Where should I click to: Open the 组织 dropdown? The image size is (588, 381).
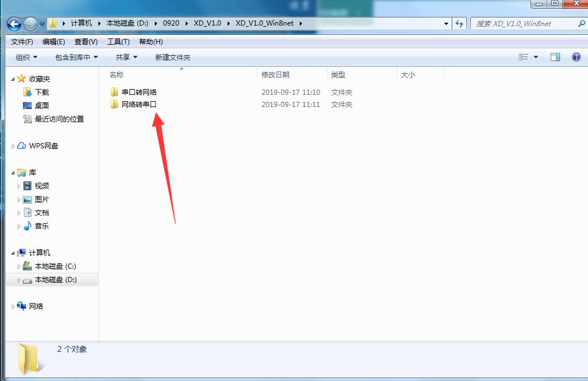(26, 58)
